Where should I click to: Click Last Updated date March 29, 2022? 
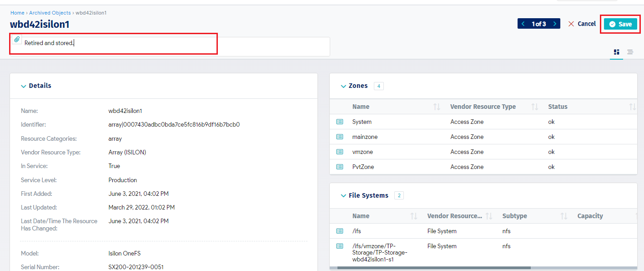point(141,207)
